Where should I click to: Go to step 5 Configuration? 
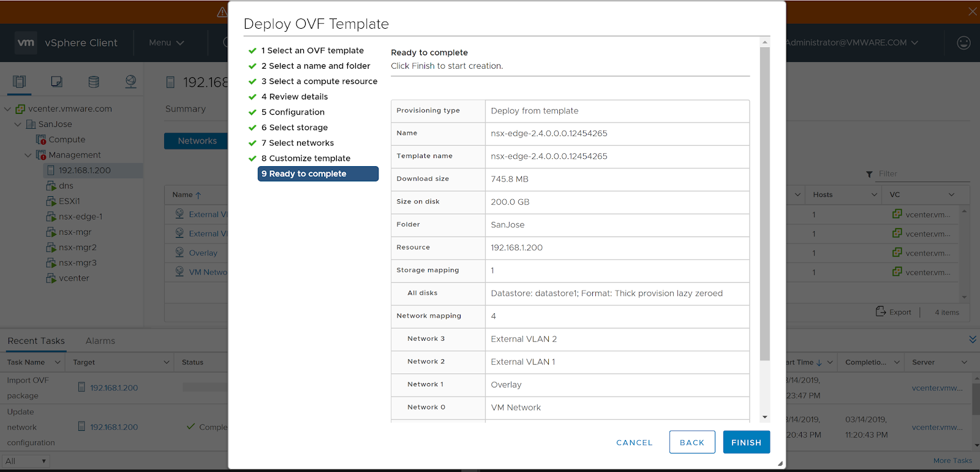(x=293, y=112)
